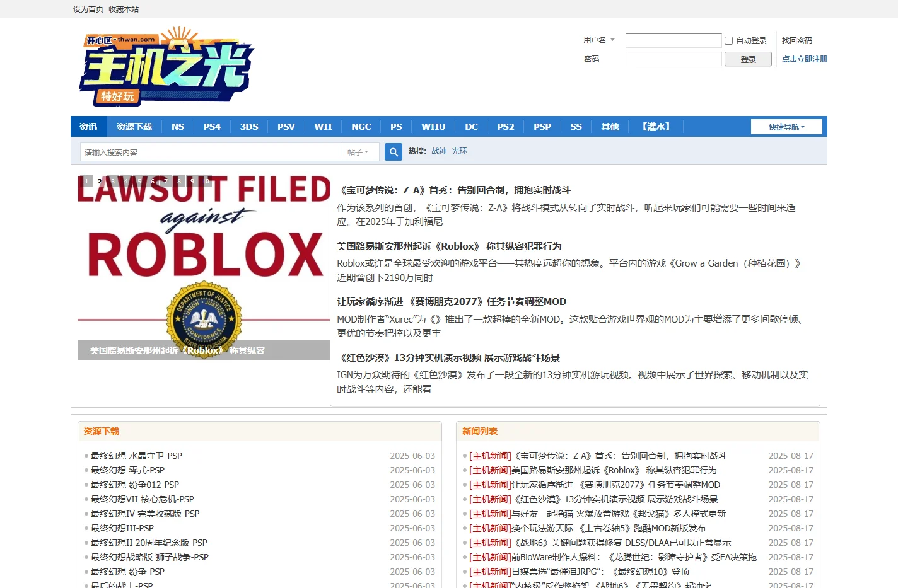Open download 最终幻想 纷争012-PSP

[x=135, y=485]
